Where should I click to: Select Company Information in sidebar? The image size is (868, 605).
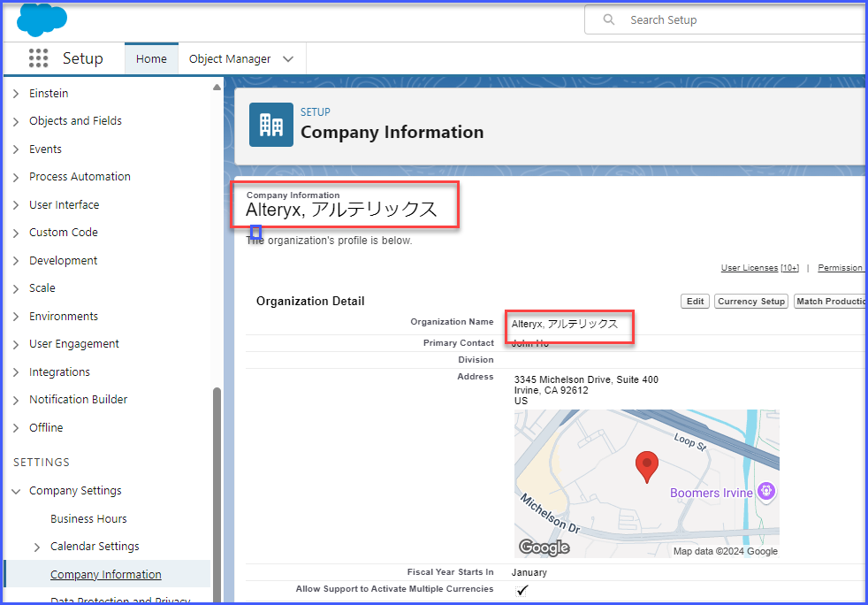pyautogui.click(x=106, y=575)
